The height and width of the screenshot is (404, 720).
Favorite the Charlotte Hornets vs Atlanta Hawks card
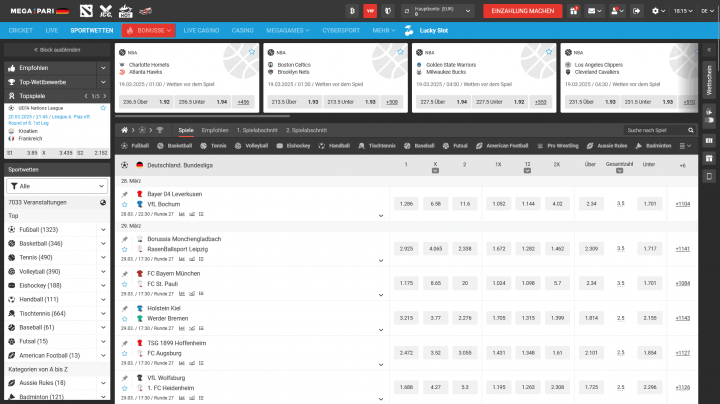coord(252,52)
